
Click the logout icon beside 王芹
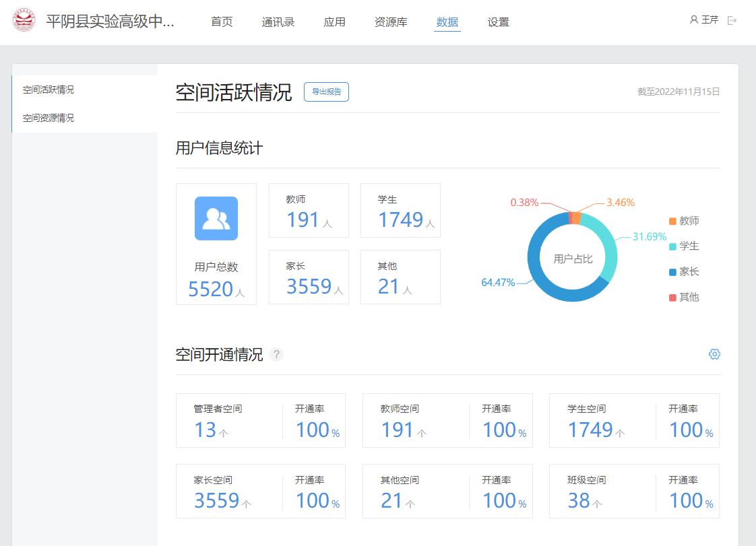[x=732, y=20]
